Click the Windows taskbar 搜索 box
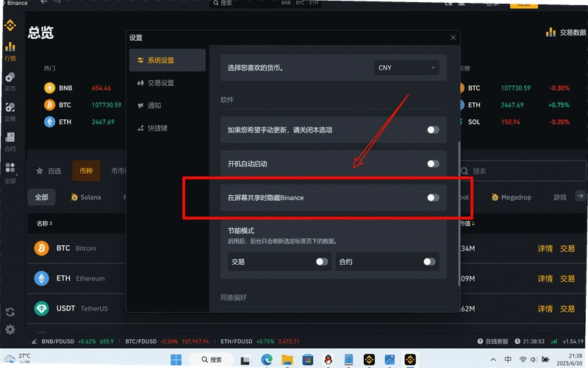The height and width of the screenshot is (368, 588). pos(212,360)
